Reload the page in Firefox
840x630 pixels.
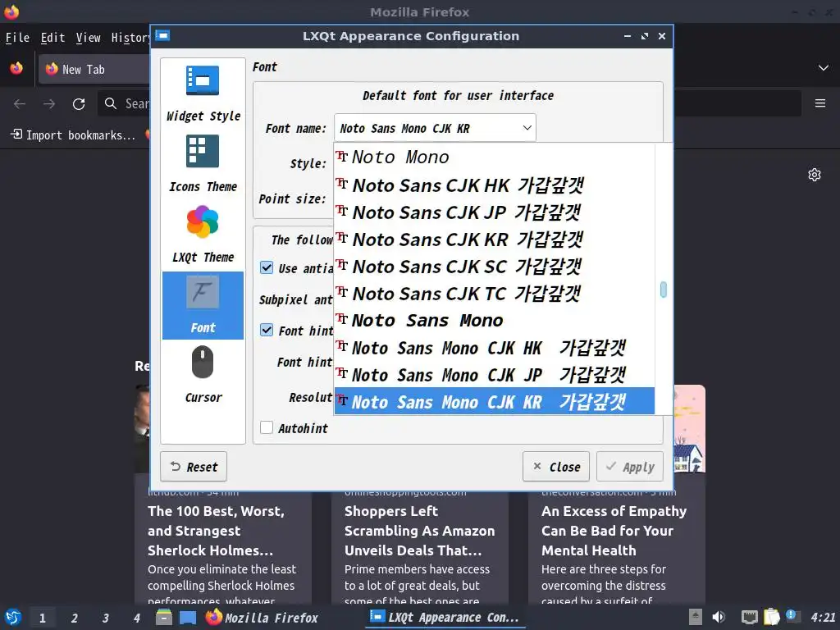point(79,103)
